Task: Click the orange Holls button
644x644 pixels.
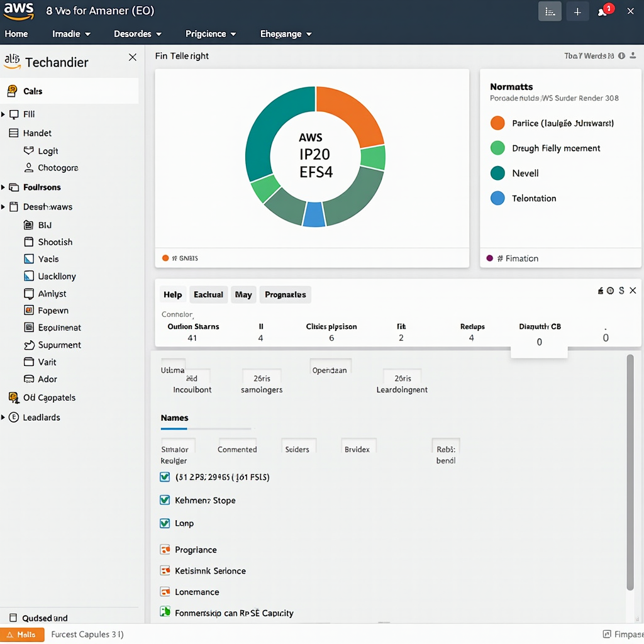Action: coord(23,635)
